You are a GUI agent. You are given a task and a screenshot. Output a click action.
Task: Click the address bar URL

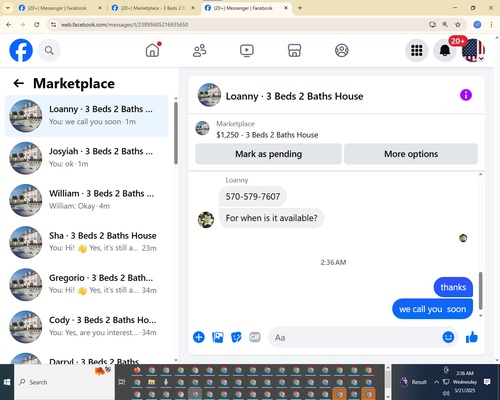pyautogui.click(x=124, y=25)
